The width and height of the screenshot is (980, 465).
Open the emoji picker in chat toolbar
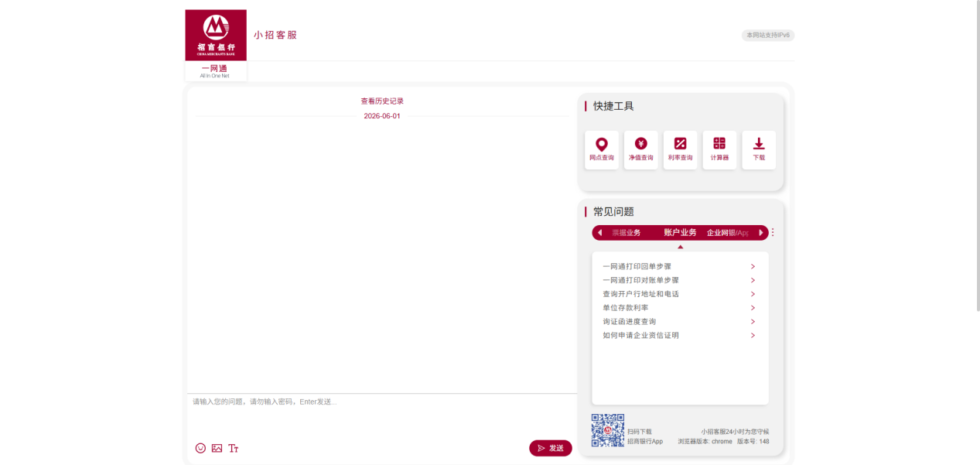pos(200,448)
